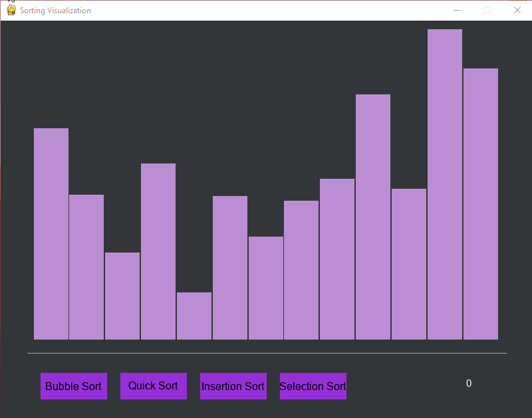This screenshot has width=532, height=418.
Task: Select the shortest bar in the chart
Action: tap(194, 316)
